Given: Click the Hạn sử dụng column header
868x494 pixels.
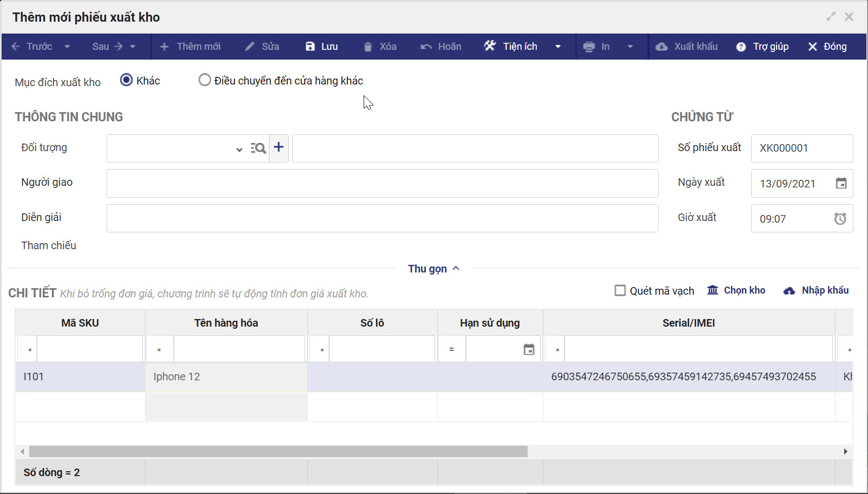Looking at the screenshot, I should pos(490,323).
